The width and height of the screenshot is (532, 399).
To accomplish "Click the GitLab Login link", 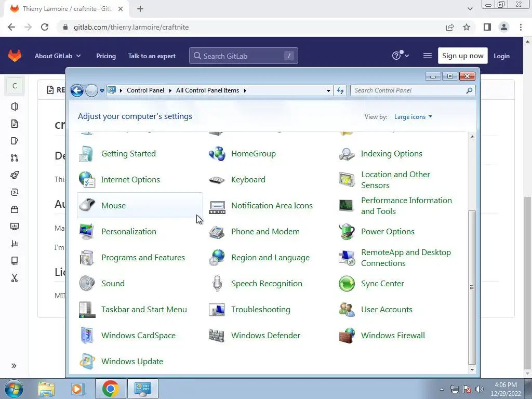I will 501,56.
